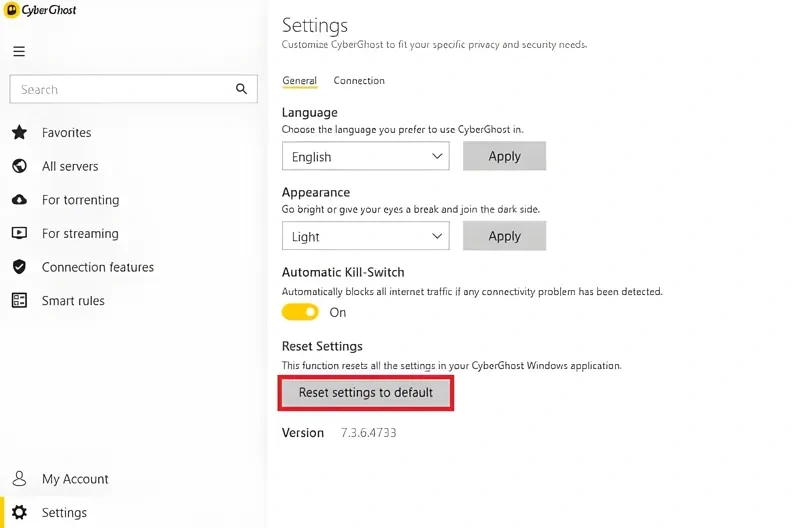The width and height of the screenshot is (800, 528).
Task: Click the Automatic Kill-Switch heading
Action: (343, 272)
